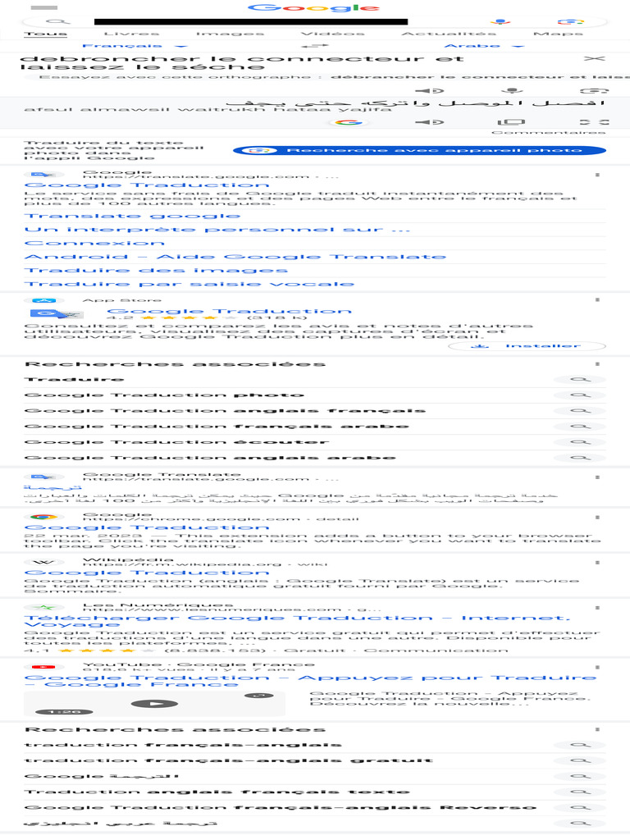Select 'Traduction anglais français texte' suggestion
Image resolution: width=630 pixels, height=840 pixels.
[x=217, y=792]
